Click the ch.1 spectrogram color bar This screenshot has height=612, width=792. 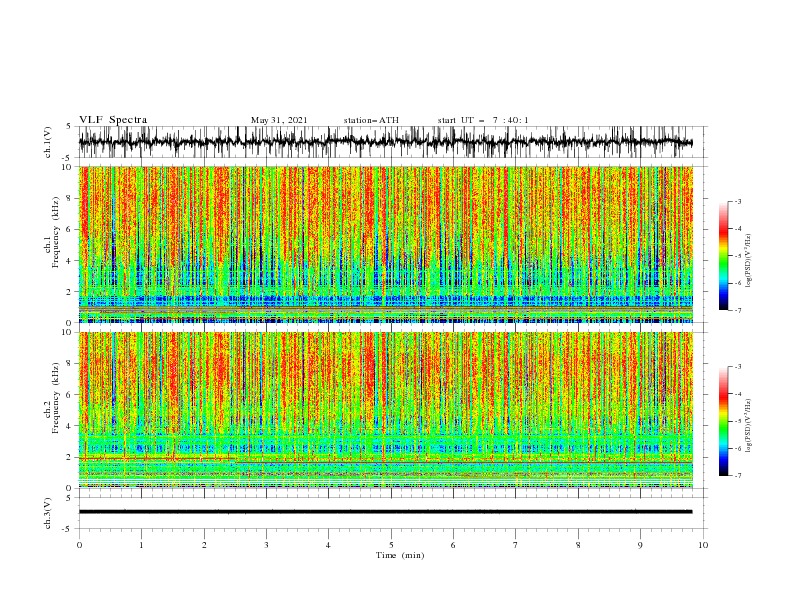coord(723,256)
